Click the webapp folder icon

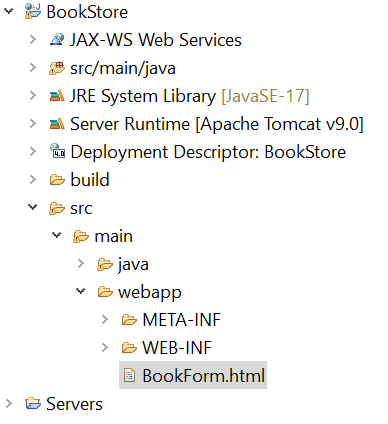[x=105, y=292]
